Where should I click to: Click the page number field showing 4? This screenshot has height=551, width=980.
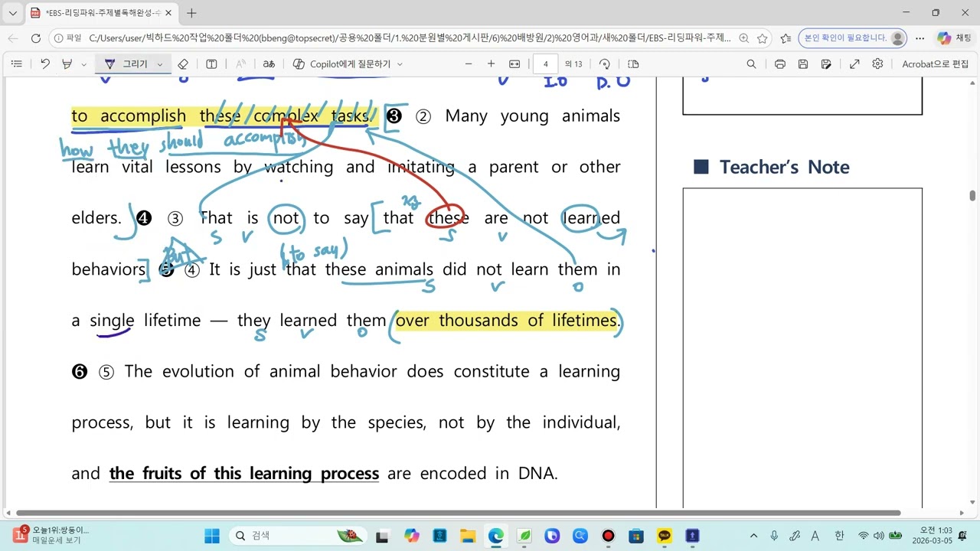(545, 64)
